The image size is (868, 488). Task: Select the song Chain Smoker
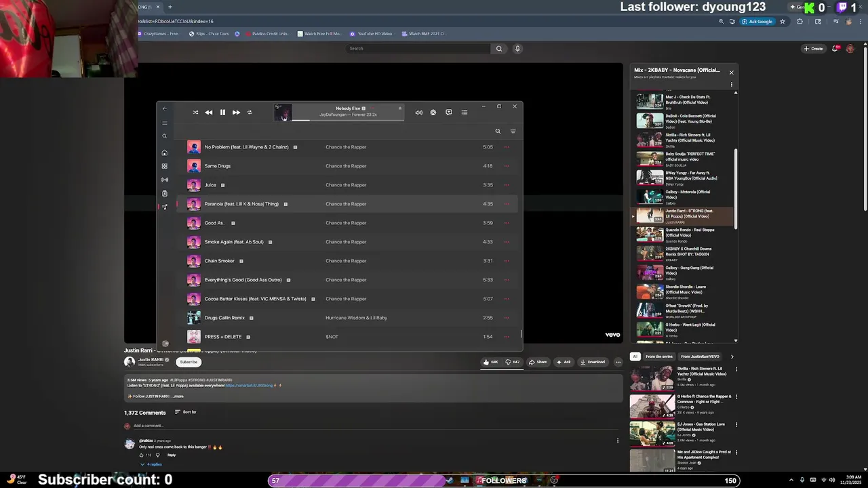[x=347, y=261]
